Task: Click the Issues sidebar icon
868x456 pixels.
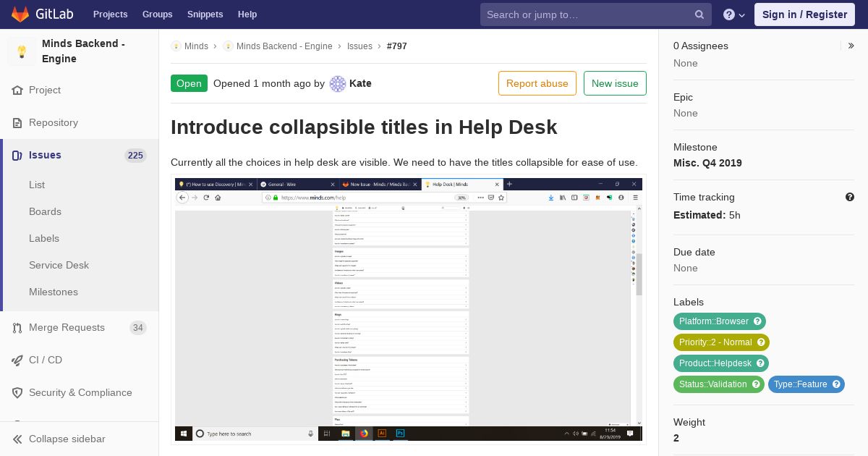Action: tap(17, 156)
